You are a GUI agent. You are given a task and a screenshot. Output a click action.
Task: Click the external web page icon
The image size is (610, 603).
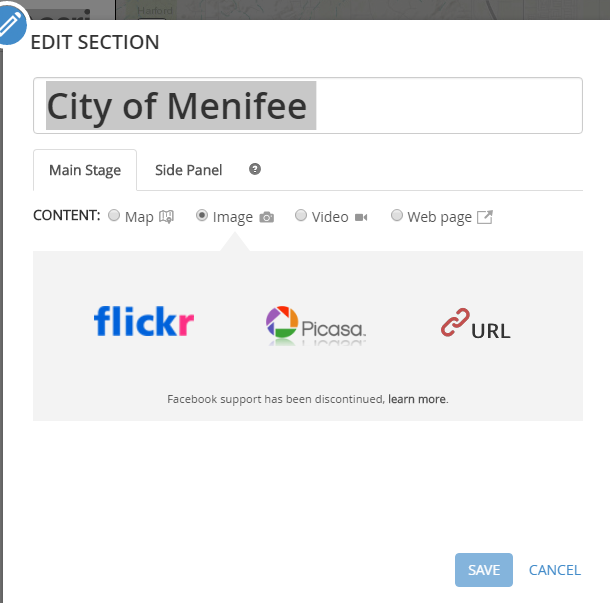point(485,217)
